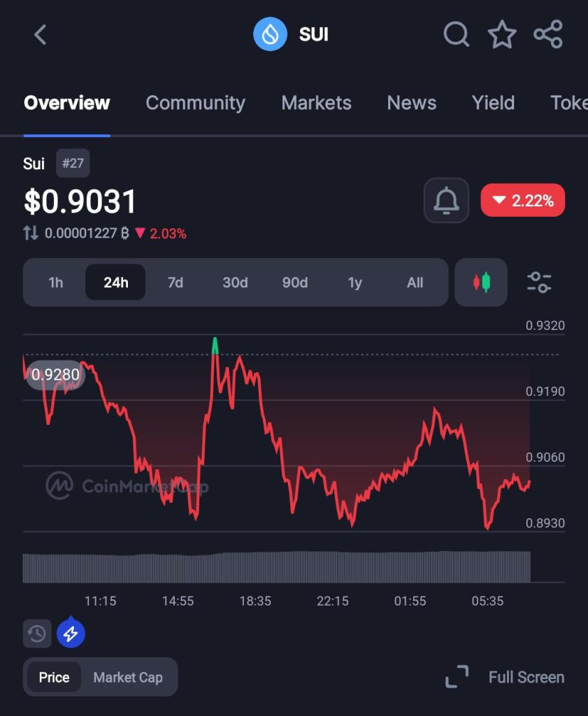Tap the 22:15 time label
The height and width of the screenshot is (716, 588).
coord(333,601)
